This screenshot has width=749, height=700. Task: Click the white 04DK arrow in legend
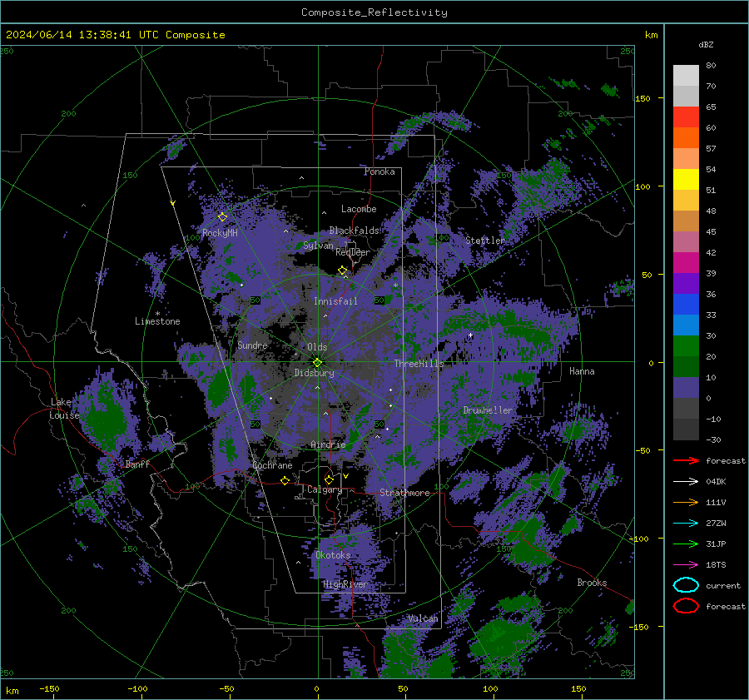coord(686,481)
